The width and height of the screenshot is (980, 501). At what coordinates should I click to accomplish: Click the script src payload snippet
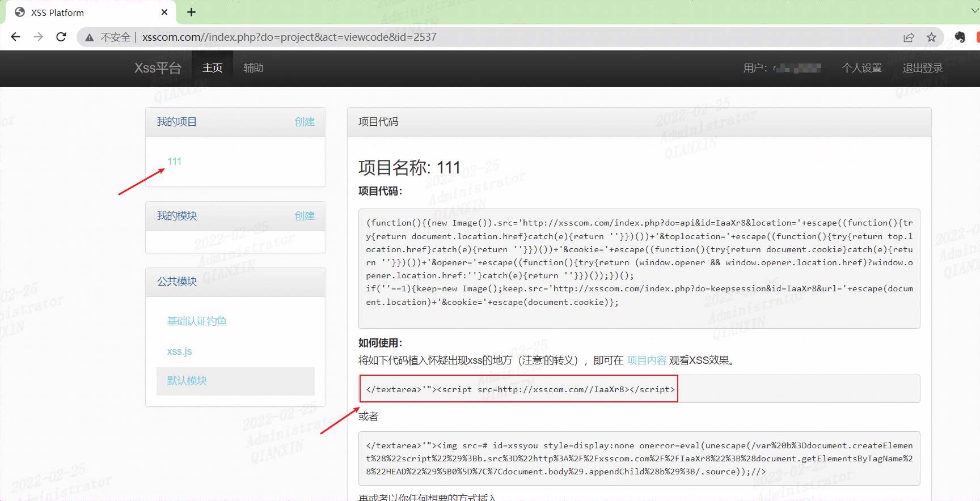coord(519,389)
